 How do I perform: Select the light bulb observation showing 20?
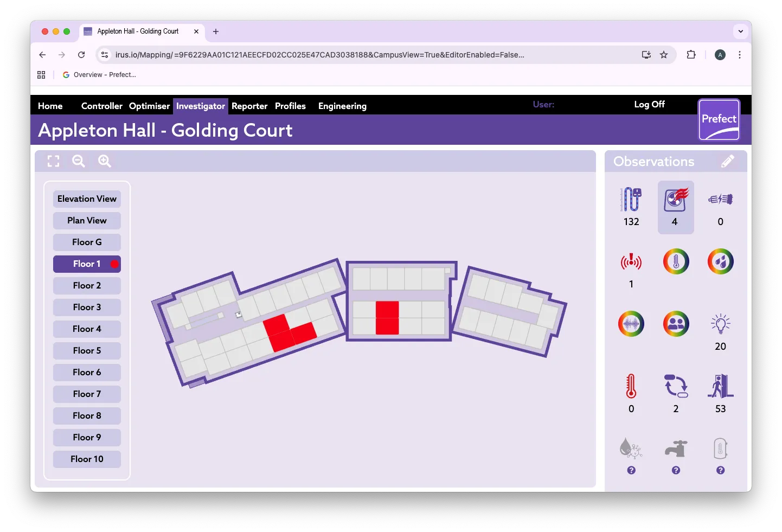pos(720,324)
